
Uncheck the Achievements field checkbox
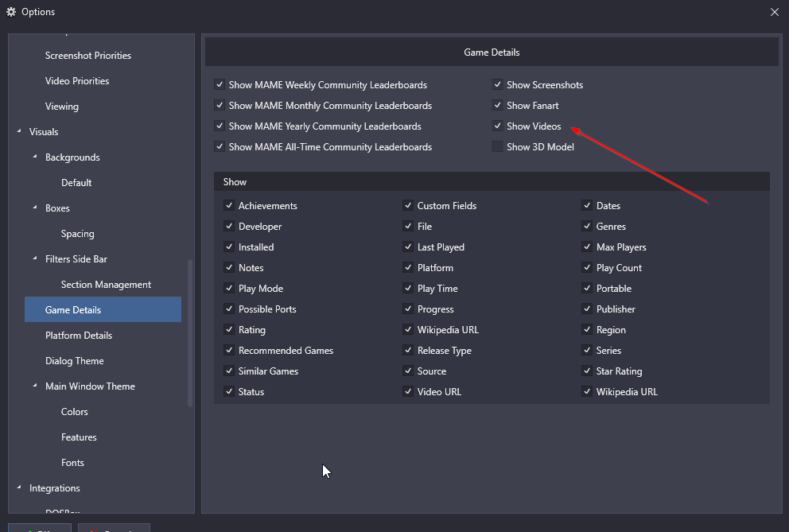(230, 206)
